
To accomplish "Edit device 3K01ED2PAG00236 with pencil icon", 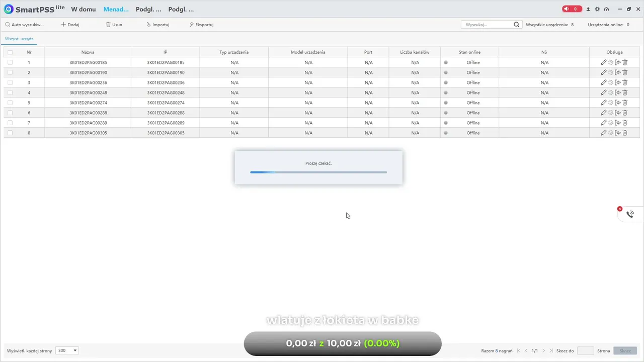I will pyautogui.click(x=604, y=82).
